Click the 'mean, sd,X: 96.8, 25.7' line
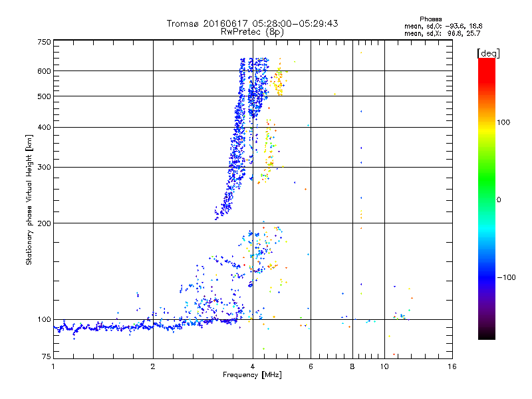Image resolution: width=532 pixels, height=399 pixels. [442, 33]
